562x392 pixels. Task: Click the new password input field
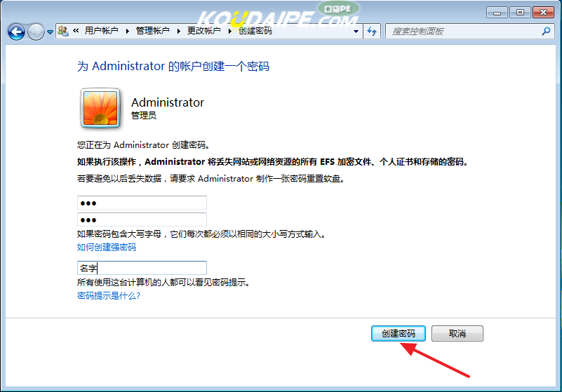pyautogui.click(x=142, y=203)
